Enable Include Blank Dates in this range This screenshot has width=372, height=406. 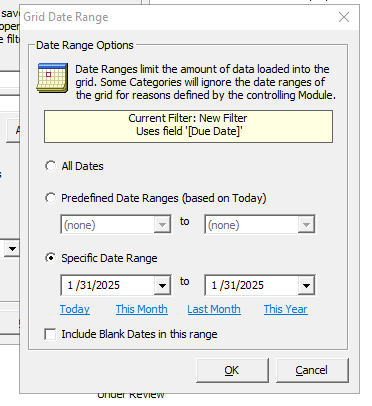pyautogui.click(x=50, y=334)
